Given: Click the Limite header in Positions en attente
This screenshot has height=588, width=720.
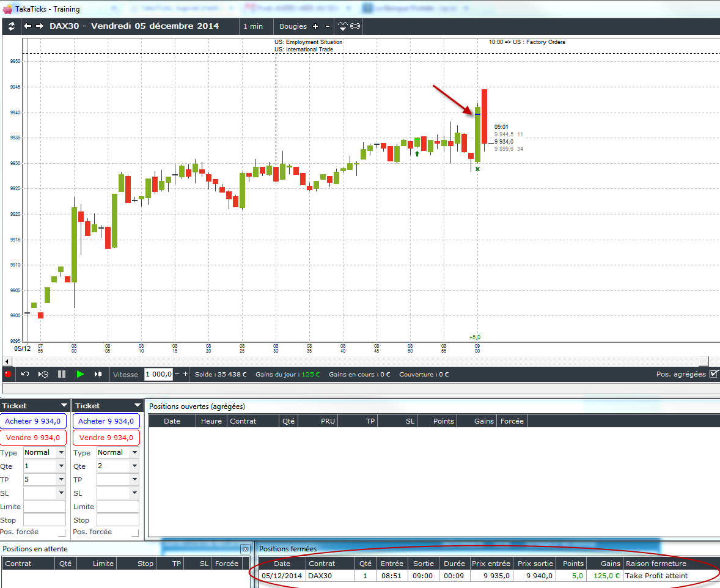Looking at the screenshot, I should 97,563.
